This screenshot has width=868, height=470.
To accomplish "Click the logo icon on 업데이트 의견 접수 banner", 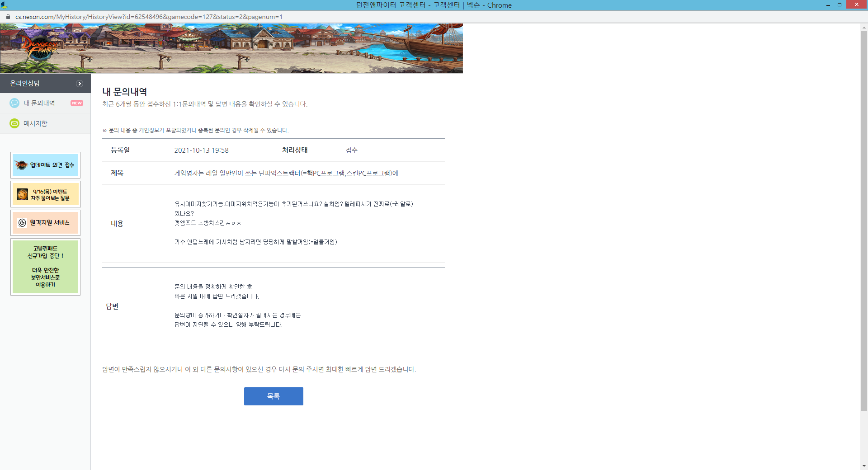I will click(x=21, y=165).
